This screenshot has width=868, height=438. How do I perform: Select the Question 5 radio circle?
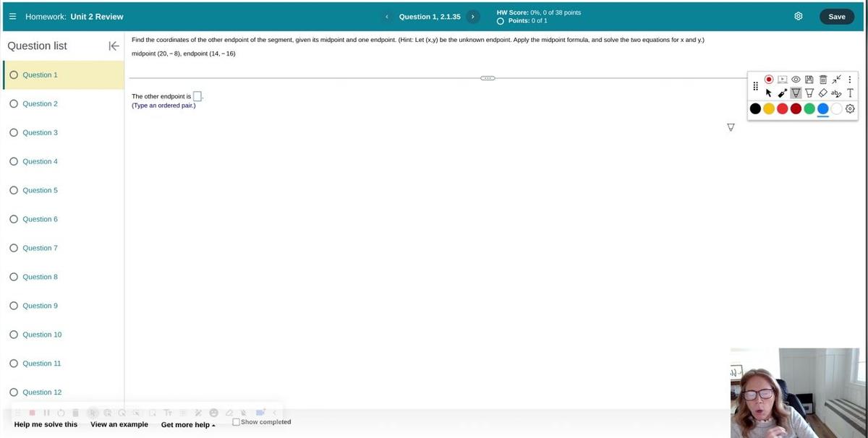coord(14,191)
